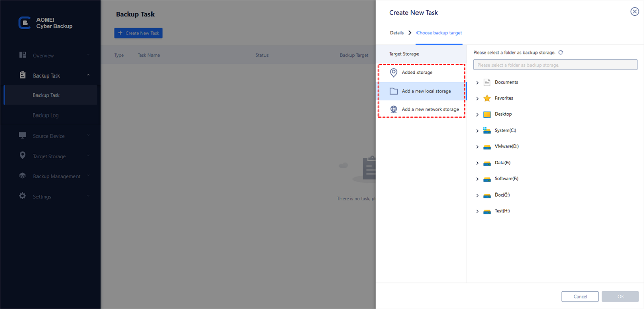
Task: Expand the Documents folder tree
Action: point(477,82)
